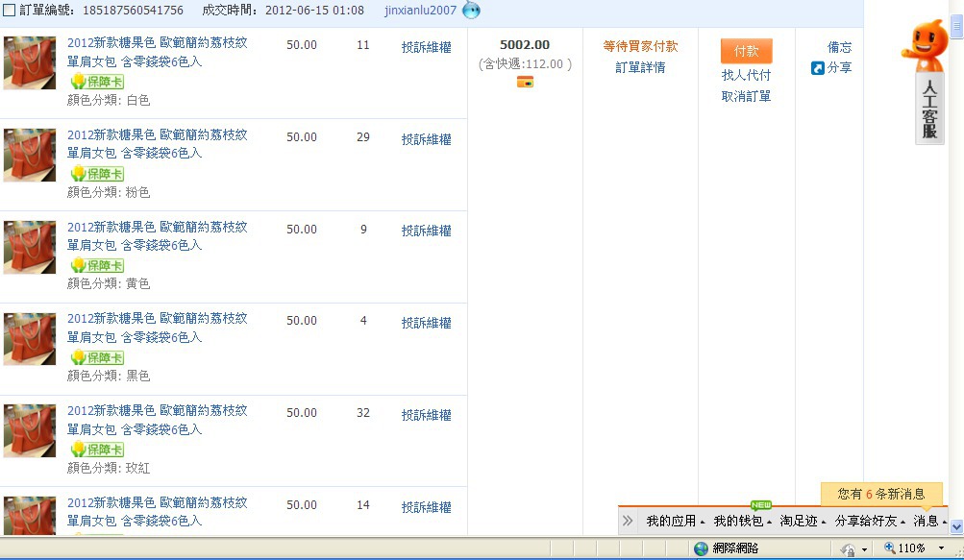Click the orange 付款 pay button

click(747, 51)
